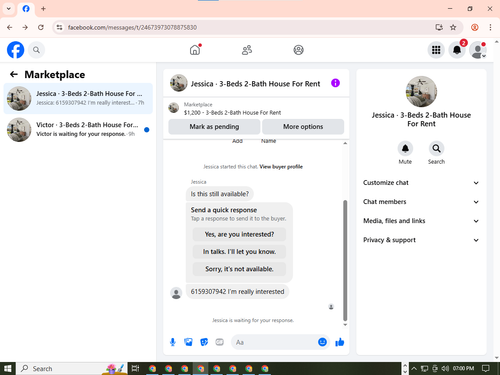The image size is (500, 375).
Task: Choose a sticker icon
Action: pyautogui.click(x=204, y=342)
